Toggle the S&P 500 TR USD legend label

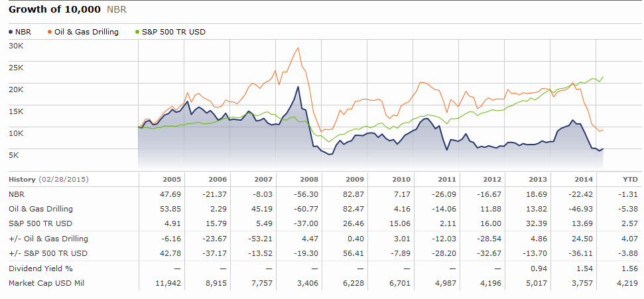(173, 32)
